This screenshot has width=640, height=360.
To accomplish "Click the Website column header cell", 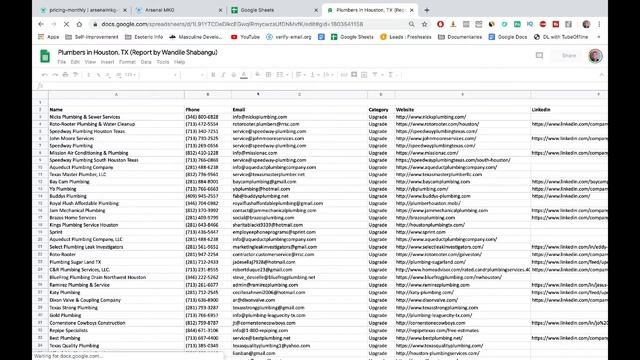I will tap(463, 109).
